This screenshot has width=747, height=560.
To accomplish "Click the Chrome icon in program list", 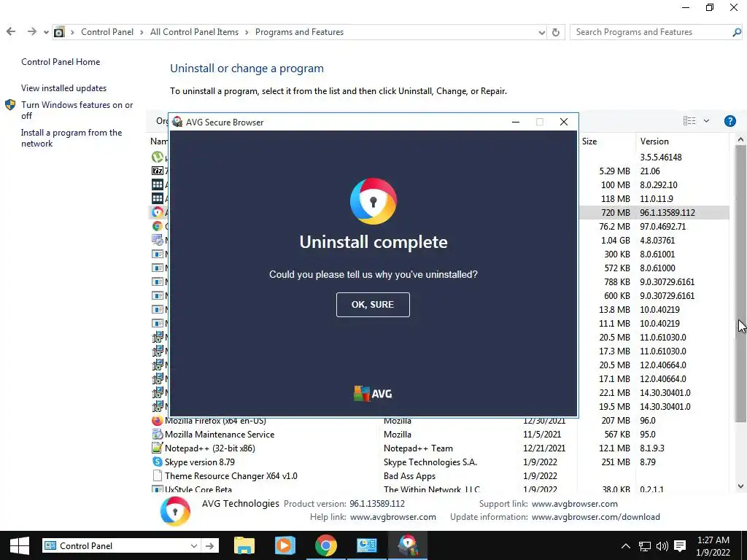I will point(158,226).
